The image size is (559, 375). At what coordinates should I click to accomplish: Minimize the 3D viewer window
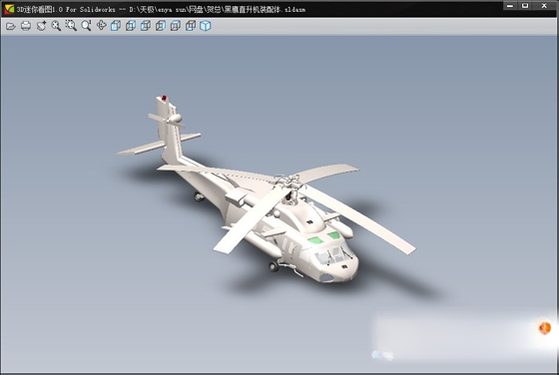coord(510,6)
